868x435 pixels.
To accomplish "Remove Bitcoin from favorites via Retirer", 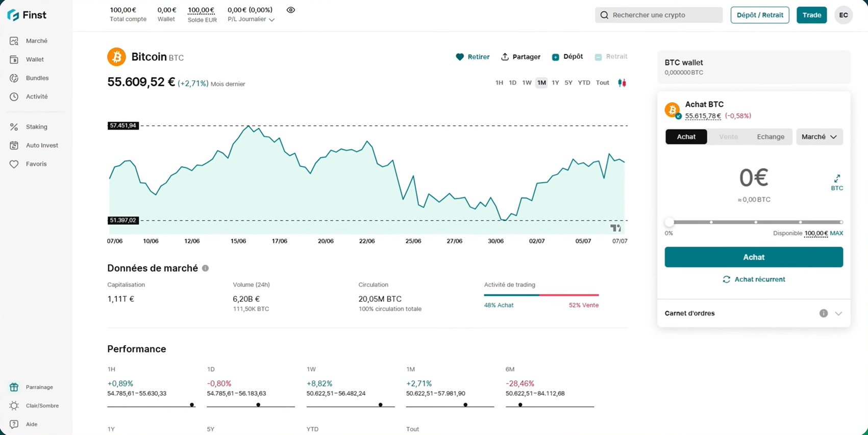I will click(473, 57).
